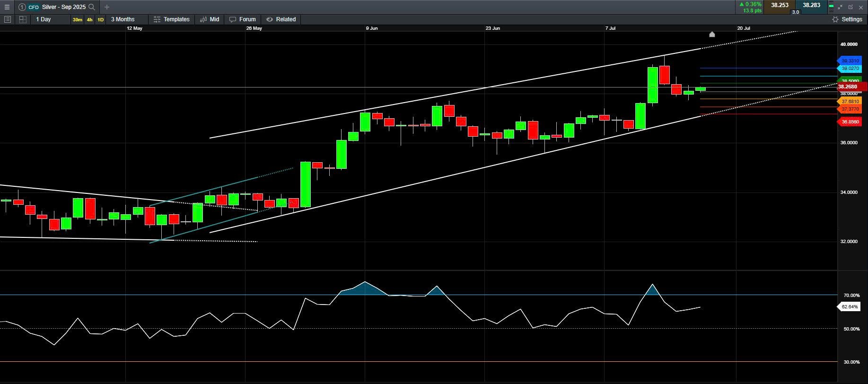This screenshot has height=384, width=868.
Task: Select the 1D quick interval
Action: click(x=100, y=19)
